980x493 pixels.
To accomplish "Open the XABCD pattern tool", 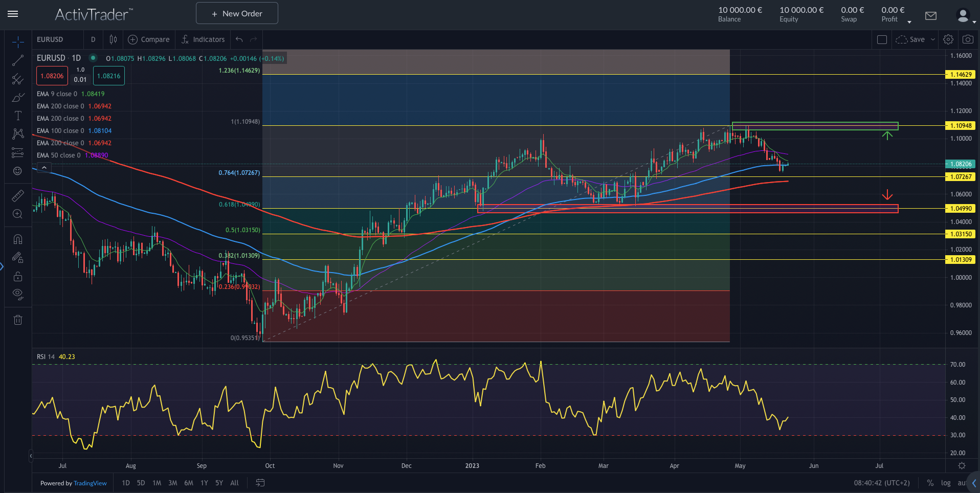I will [x=18, y=133].
